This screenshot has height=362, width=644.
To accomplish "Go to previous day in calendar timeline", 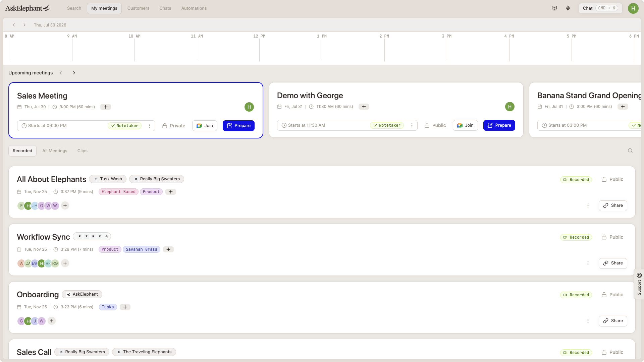I will [14, 25].
